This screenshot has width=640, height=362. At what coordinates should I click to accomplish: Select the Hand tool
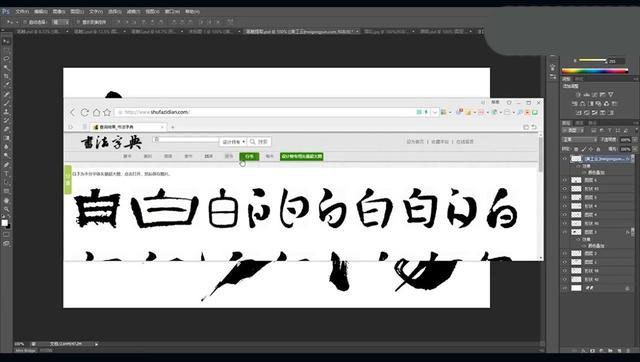click(6, 200)
